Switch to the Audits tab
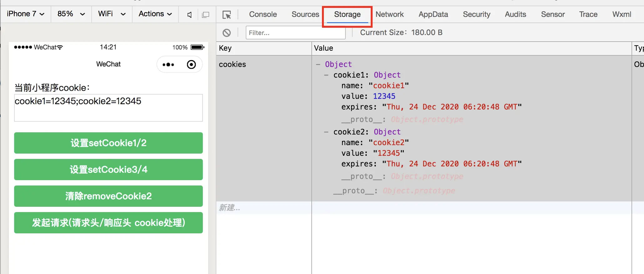This screenshot has height=274, width=644. [516, 14]
